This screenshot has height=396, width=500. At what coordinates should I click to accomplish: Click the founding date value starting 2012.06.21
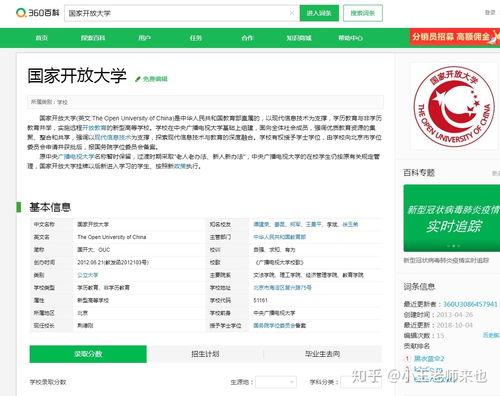(113, 262)
